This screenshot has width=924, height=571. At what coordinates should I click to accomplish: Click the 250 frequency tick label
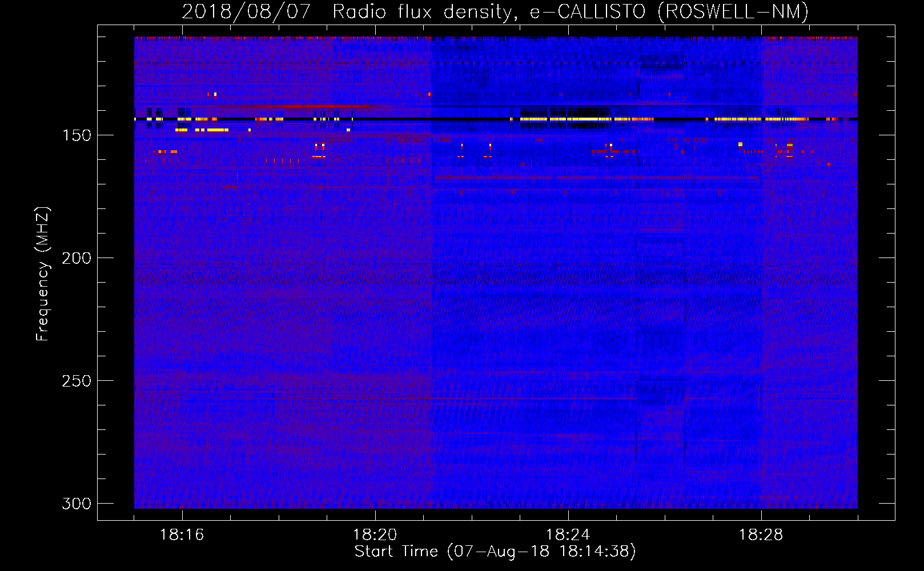pos(77,381)
